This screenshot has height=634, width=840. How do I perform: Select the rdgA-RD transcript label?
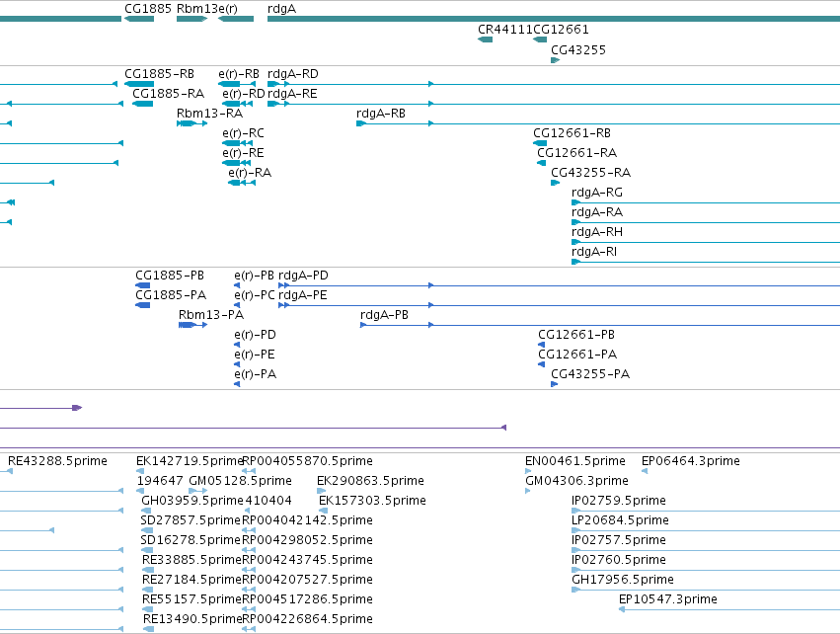(293, 74)
